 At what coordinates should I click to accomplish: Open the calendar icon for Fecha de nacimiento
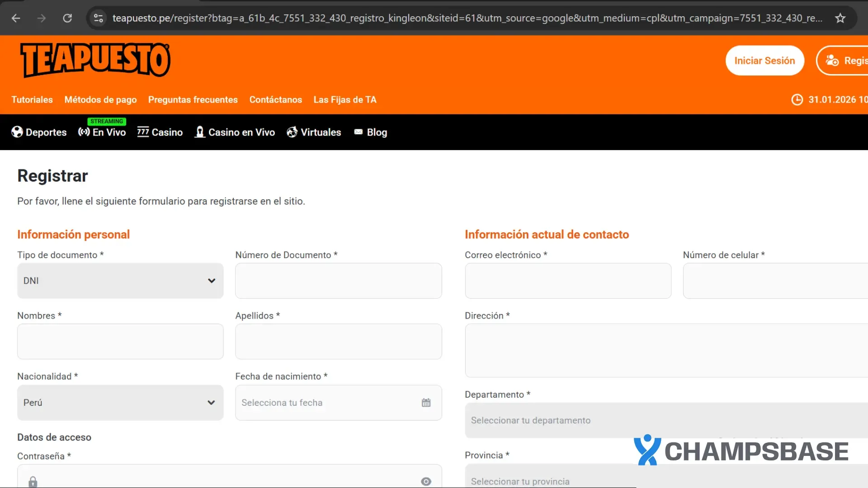point(425,402)
